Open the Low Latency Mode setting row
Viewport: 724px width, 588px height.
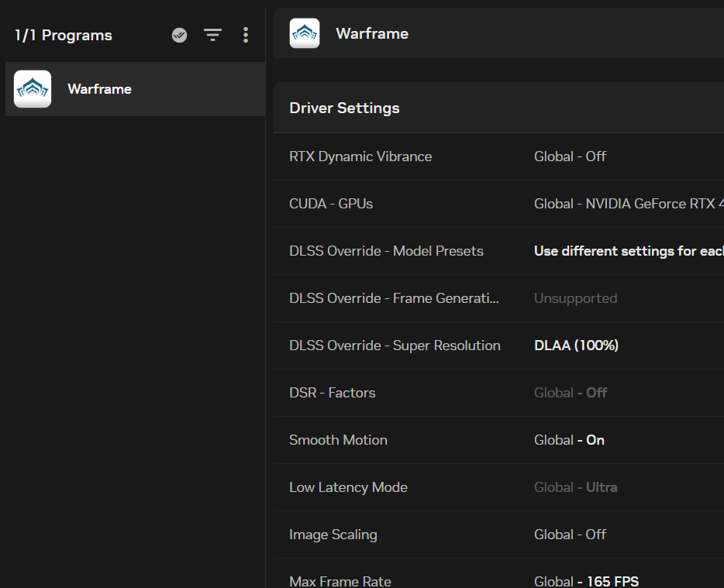pyautogui.click(x=498, y=487)
